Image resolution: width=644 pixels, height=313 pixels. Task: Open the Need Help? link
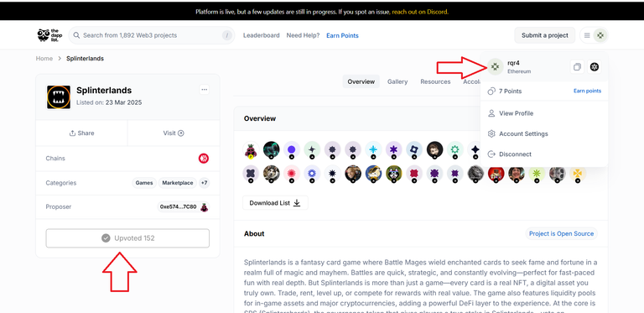pyautogui.click(x=303, y=35)
